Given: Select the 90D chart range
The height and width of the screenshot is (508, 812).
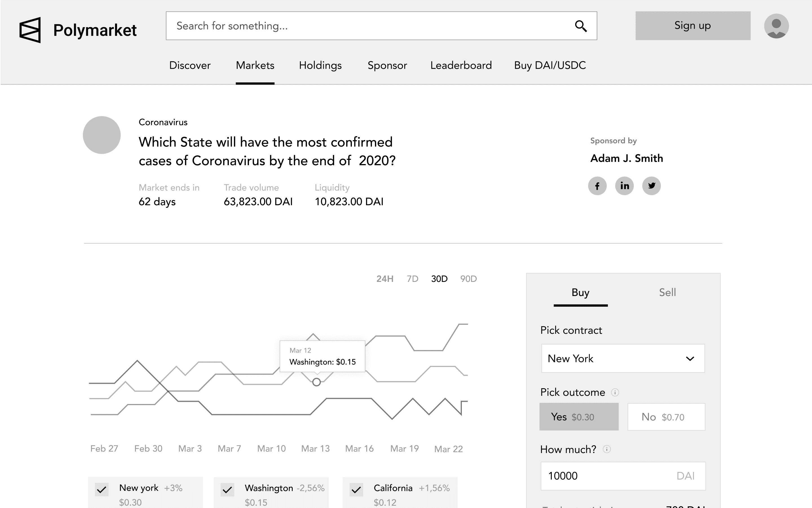Looking at the screenshot, I should (x=468, y=279).
